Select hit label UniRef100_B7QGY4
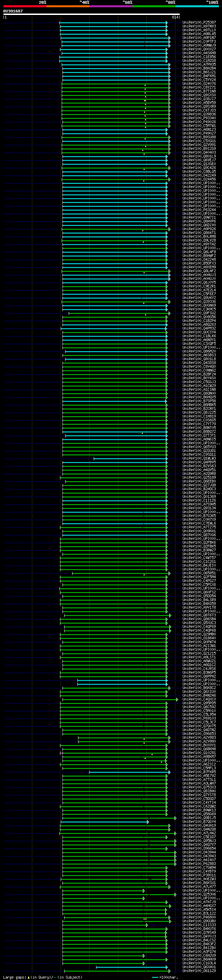This screenshot has height=980, width=222. [199, 821]
